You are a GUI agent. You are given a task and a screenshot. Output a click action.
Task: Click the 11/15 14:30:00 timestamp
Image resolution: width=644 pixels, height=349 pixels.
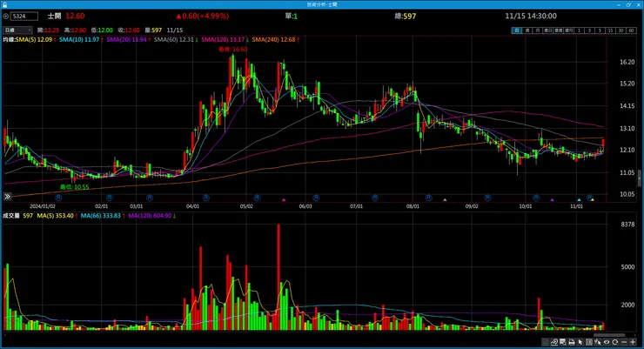[531, 16]
